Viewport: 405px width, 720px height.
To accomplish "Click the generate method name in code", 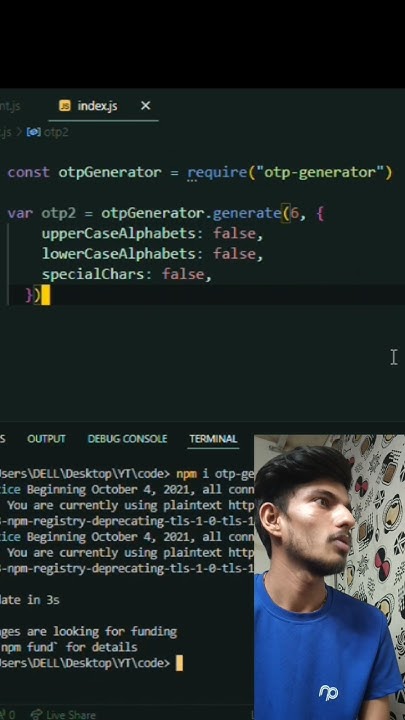I will click(247, 214).
